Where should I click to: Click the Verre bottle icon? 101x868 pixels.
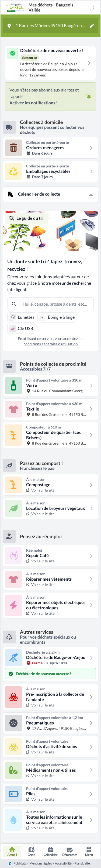[13, 385]
